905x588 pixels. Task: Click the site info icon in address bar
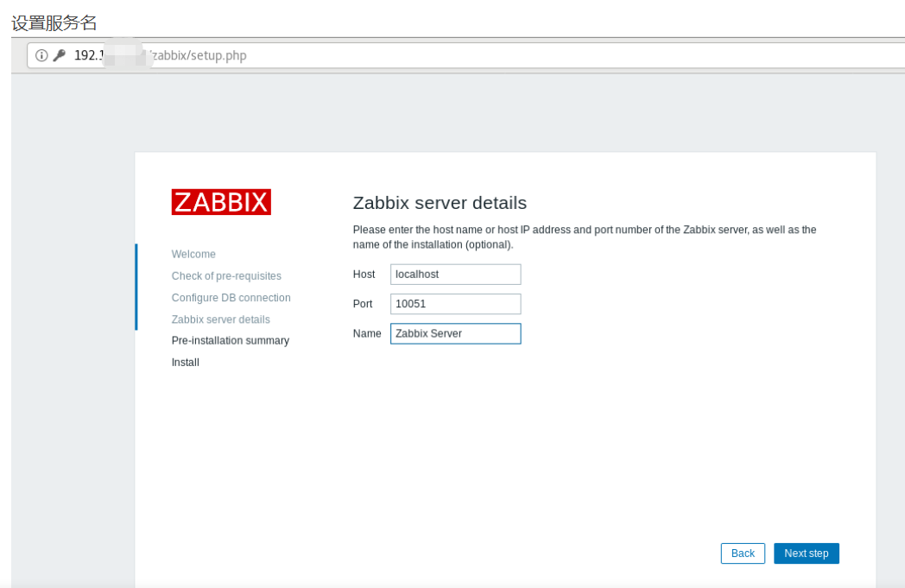coord(41,55)
